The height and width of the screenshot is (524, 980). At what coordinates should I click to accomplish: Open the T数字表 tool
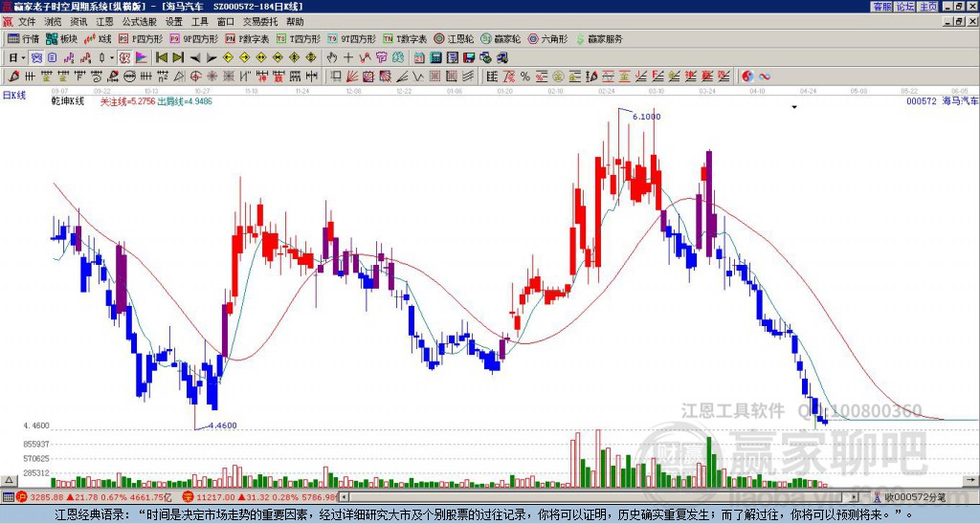point(405,38)
